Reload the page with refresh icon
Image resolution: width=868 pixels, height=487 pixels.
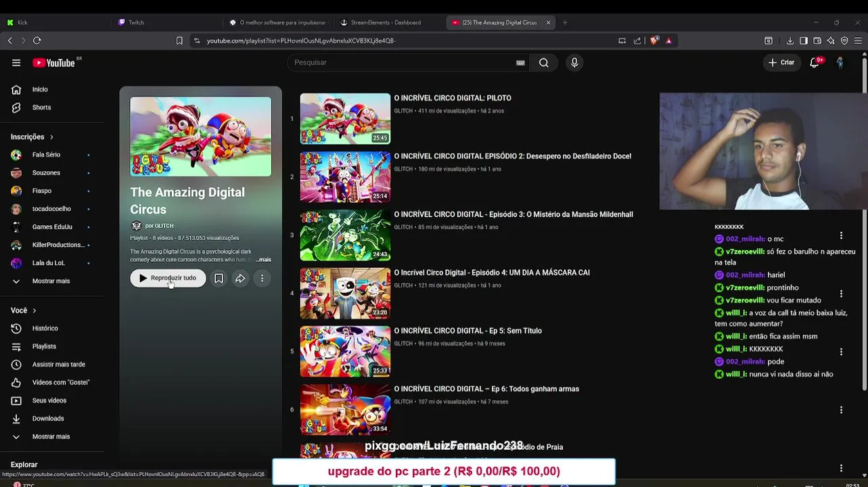tap(37, 41)
